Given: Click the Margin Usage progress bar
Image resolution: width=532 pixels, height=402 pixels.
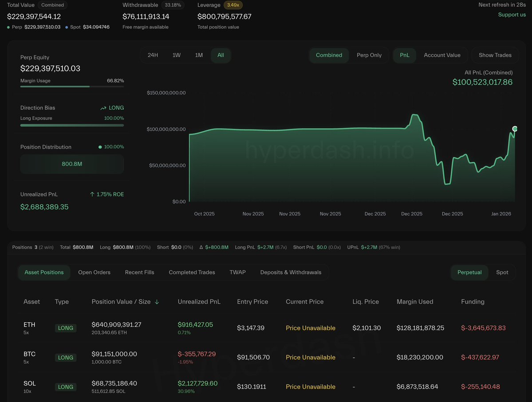Looking at the screenshot, I should (x=72, y=87).
